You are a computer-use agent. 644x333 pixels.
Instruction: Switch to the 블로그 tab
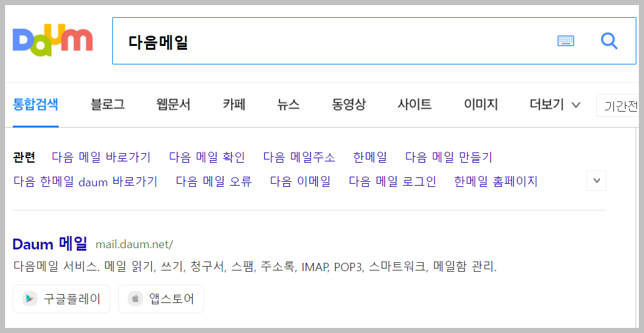[108, 105]
